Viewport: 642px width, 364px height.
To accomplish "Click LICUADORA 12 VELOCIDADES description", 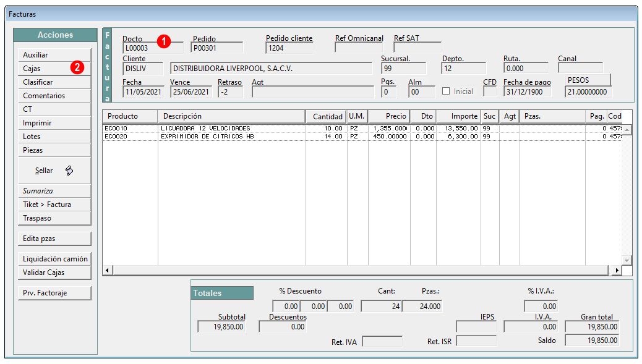I will point(205,129).
